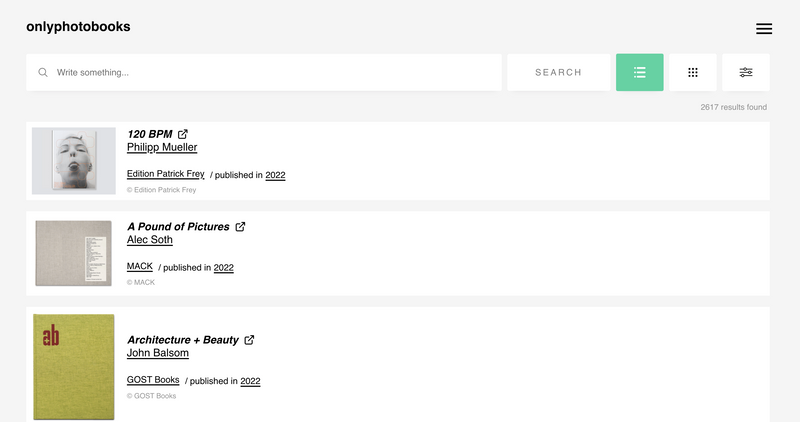Open Edition Patrick Frey publisher link
The width and height of the screenshot is (800, 422).
pos(165,174)
